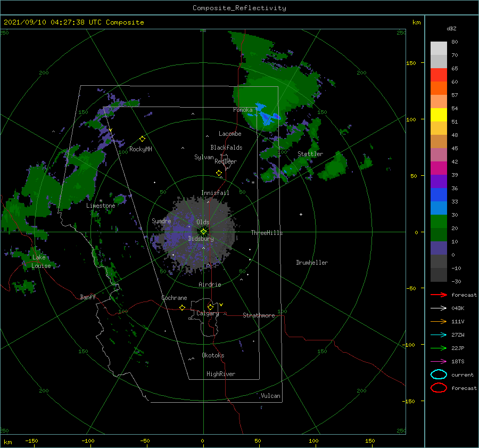Click the Sundre city label
Screen dimensions: 479x448
(161, 221)
